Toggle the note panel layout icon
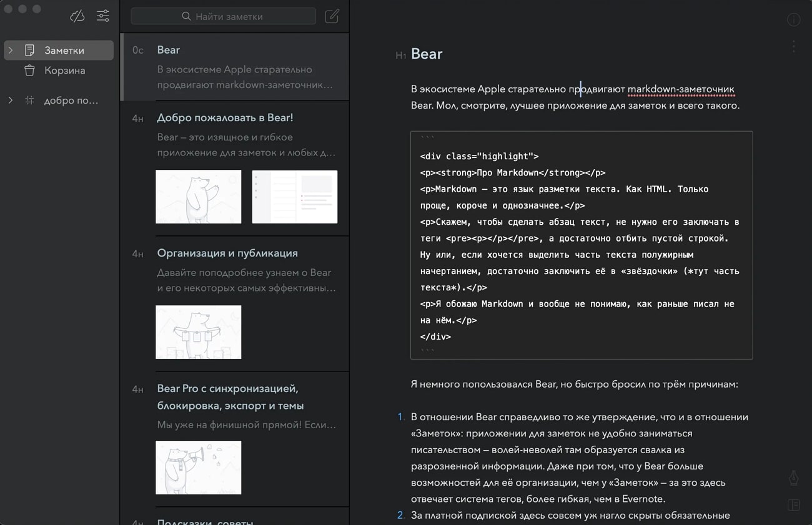 pos(793,505)
